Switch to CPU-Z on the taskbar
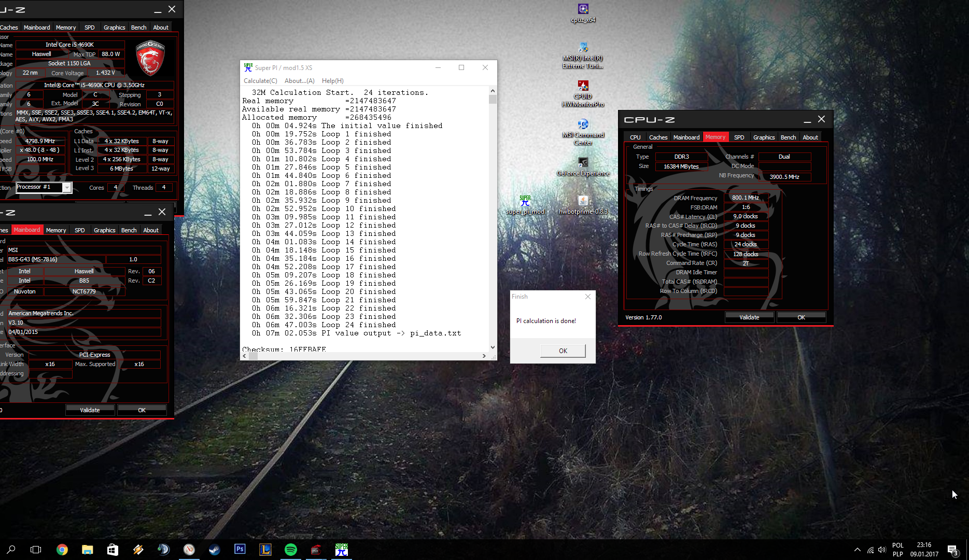969x560 pixels. [x=316, y=550]
